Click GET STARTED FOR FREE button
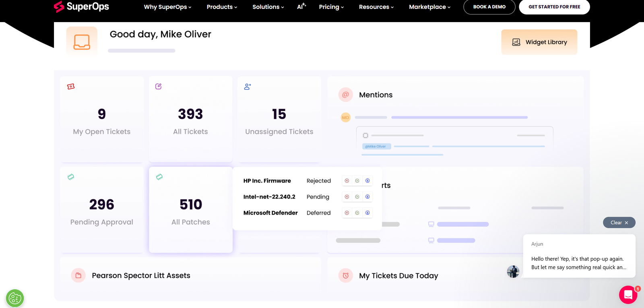 [x=554, y=7]
